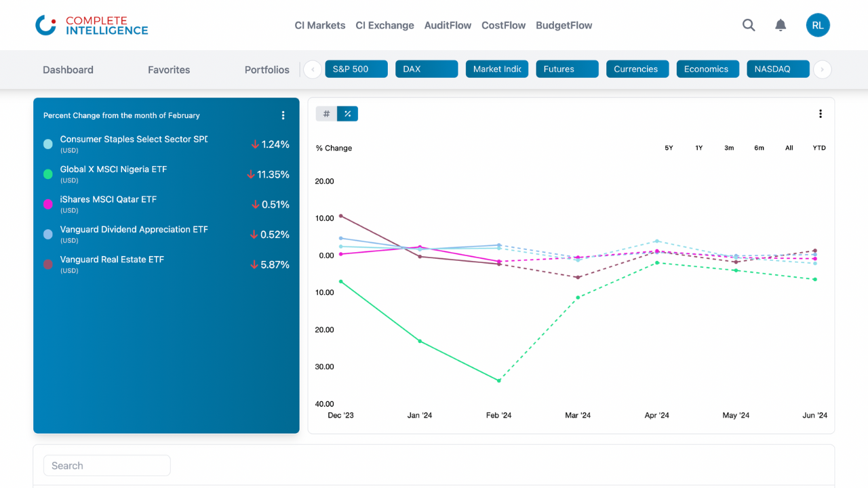Select the 5Y time range

669,148
